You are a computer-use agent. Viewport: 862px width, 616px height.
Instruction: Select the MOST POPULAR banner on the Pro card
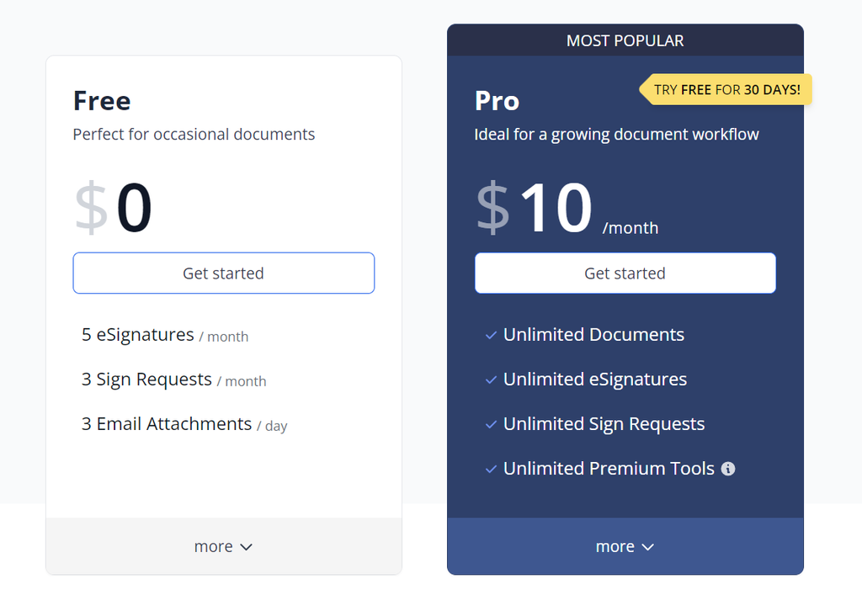[x=625, y=40]
